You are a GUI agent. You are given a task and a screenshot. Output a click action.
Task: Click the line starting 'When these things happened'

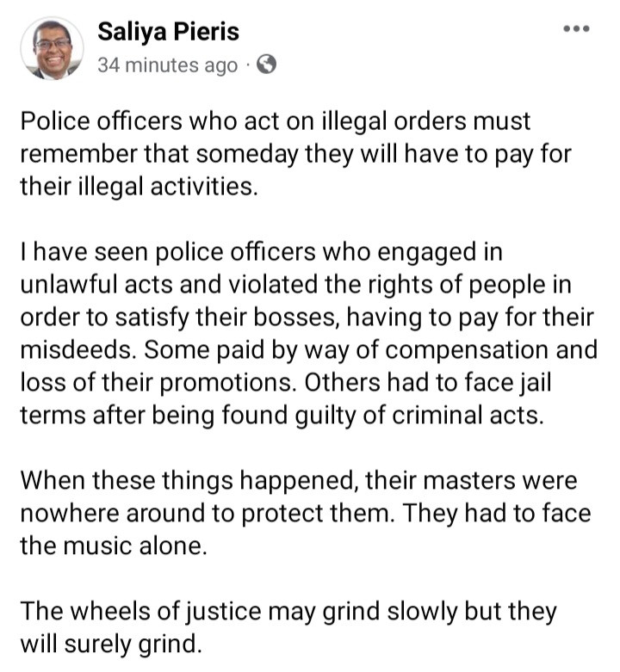(299, 480)
